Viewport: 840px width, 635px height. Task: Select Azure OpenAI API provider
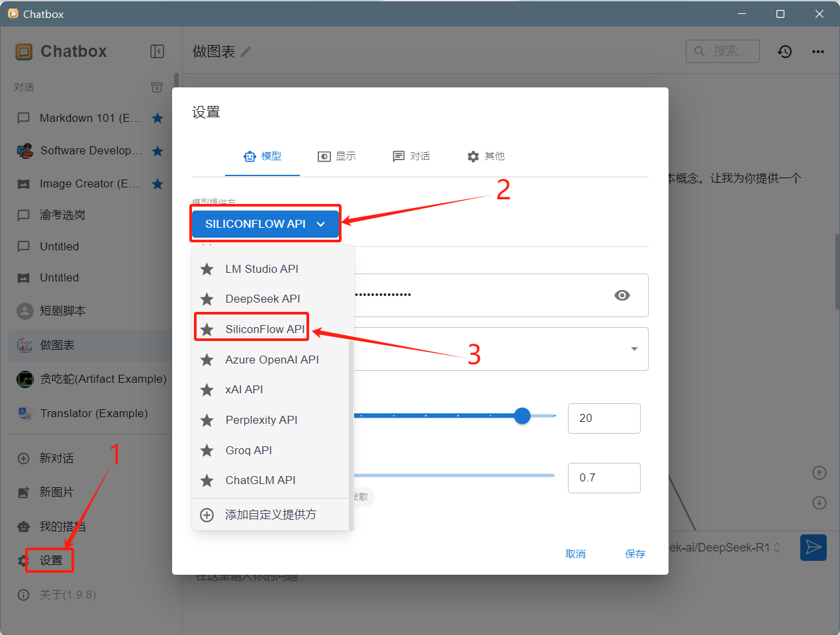tap(270, 360)
